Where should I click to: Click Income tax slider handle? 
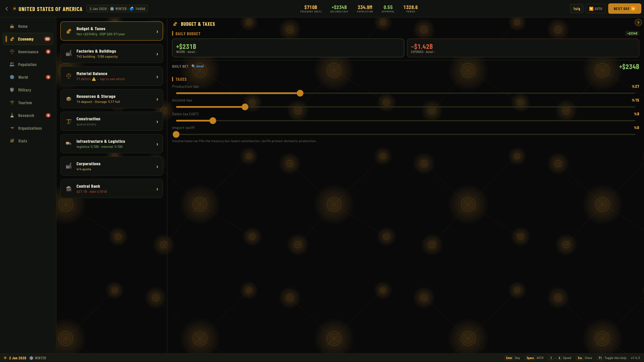pos(245,107)
